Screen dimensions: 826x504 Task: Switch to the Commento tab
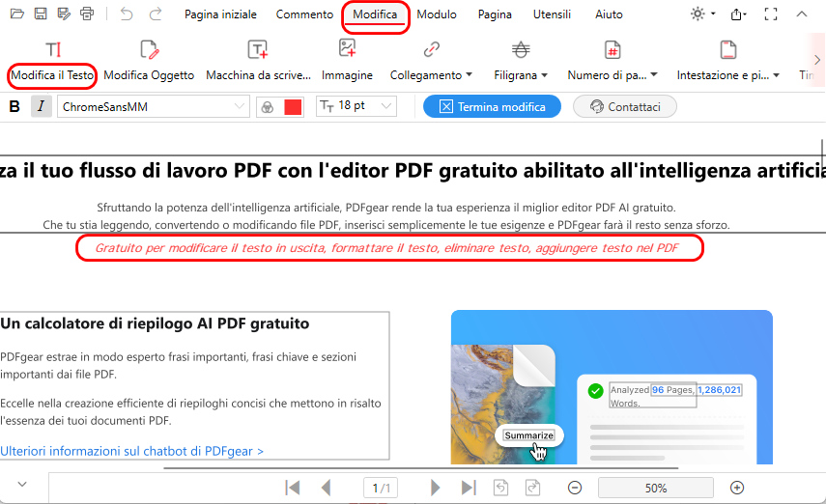(304, 14)
